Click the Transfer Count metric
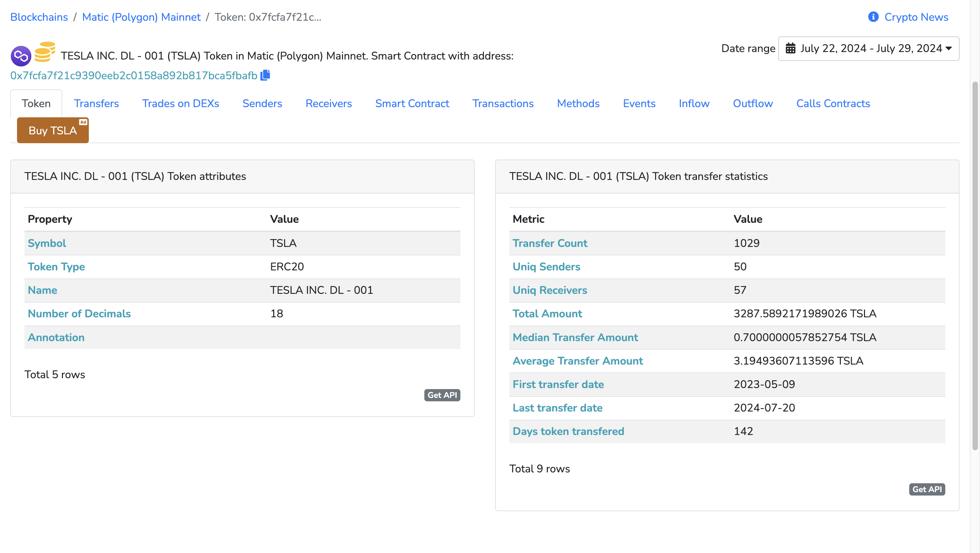Viewport: 980px width, 553px height. 550,243
